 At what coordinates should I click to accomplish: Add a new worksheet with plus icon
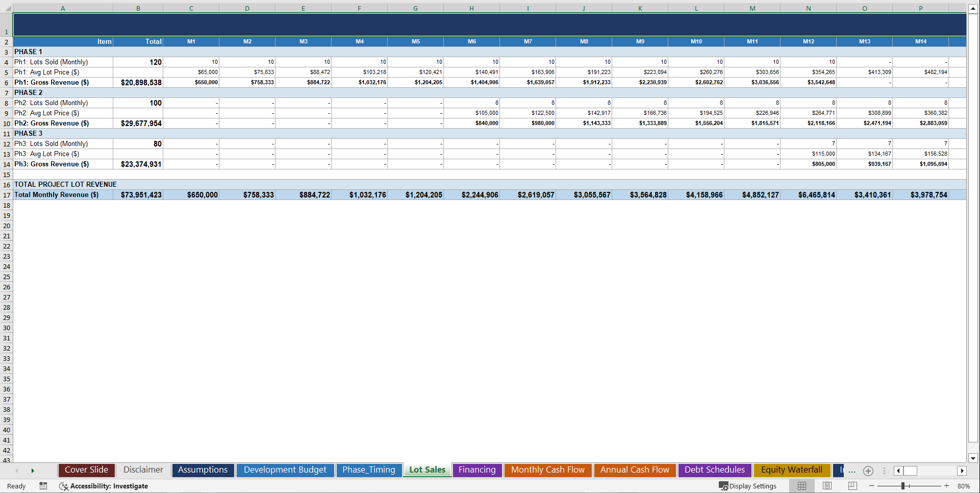(868, 471)
